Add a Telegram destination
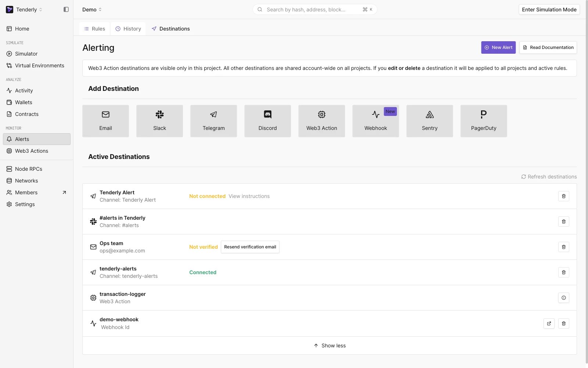This screenshot has height=368, width=588. pos(214,121)
